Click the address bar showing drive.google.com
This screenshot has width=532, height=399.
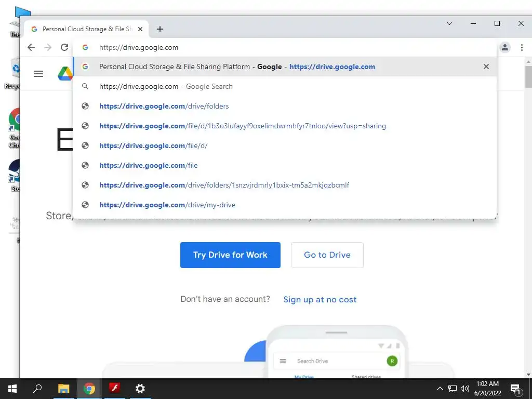(285, 47)
